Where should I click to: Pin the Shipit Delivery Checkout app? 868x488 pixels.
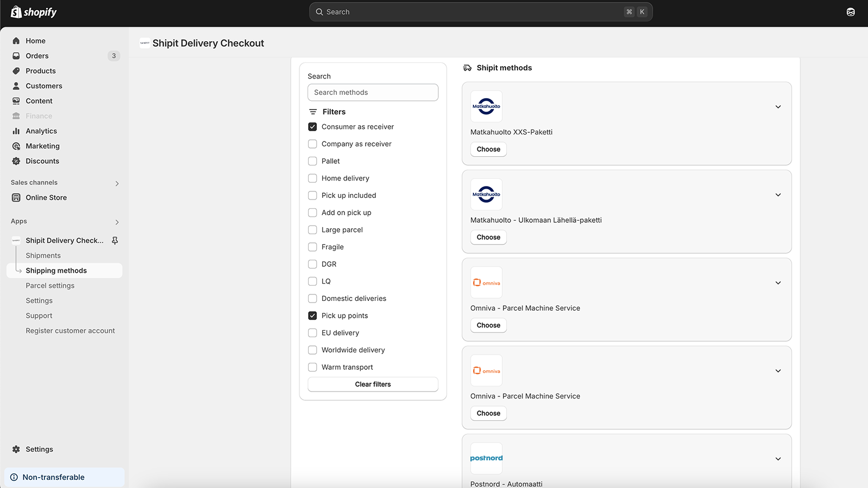[x=115, y=240]
